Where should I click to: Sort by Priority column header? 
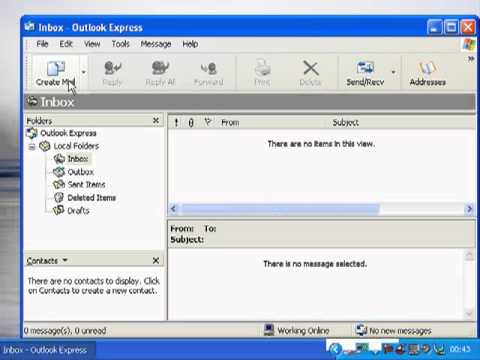coord(176,123)
